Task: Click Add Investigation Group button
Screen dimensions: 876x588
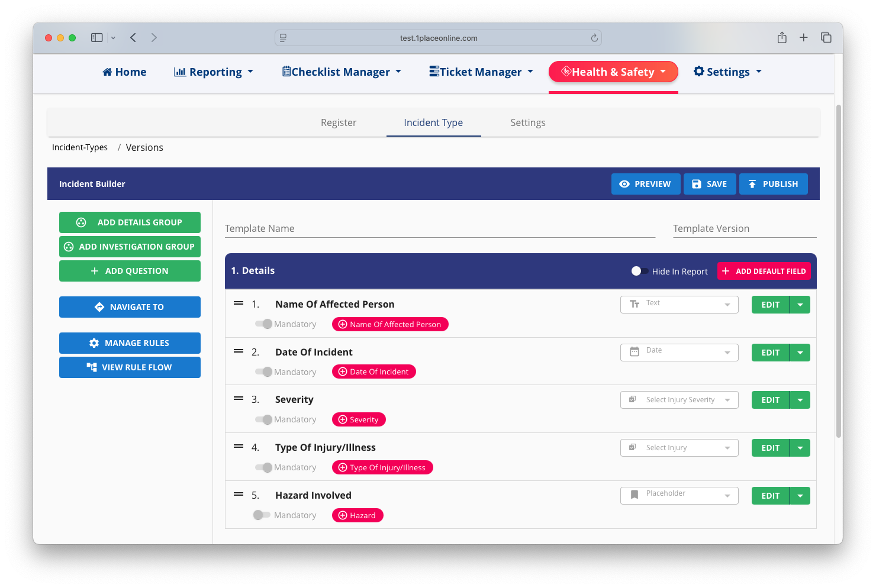Action: coord(130,247)
